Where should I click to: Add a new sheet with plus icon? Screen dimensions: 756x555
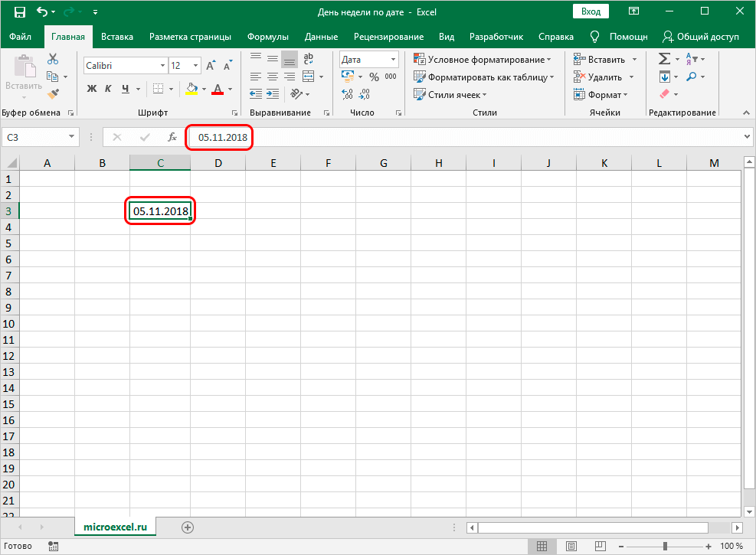tap(188, 527)
